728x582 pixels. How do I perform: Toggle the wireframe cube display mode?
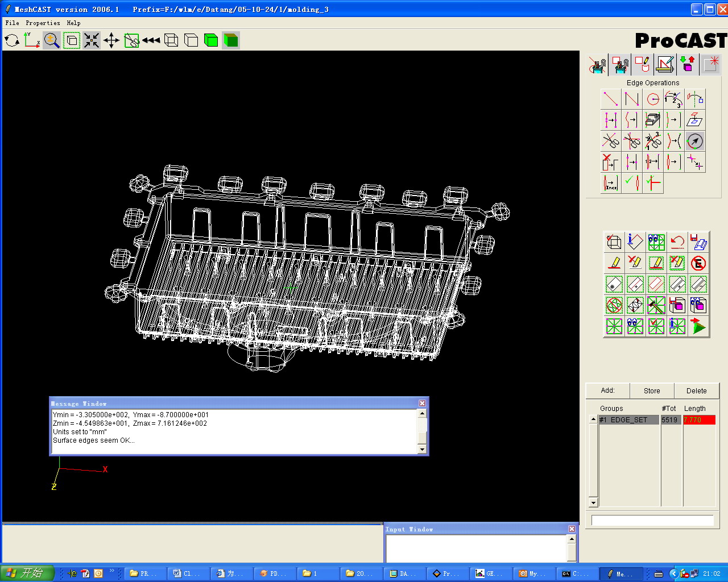tap(171, 40)
